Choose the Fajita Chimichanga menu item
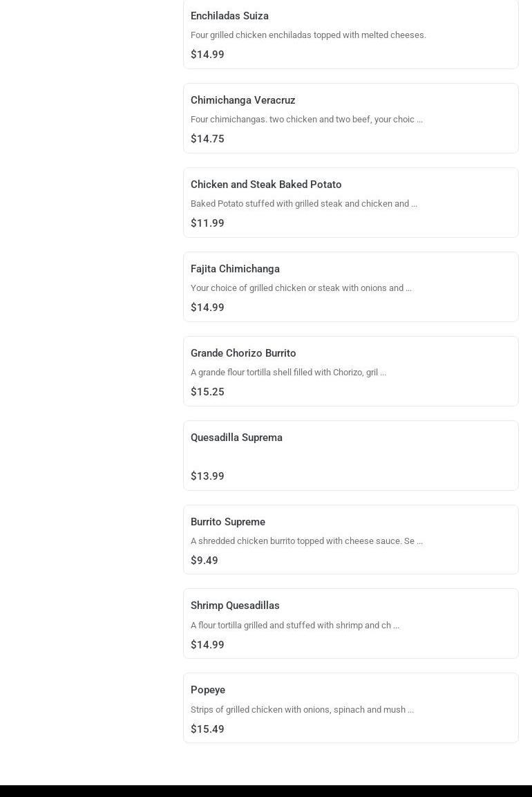 pyautogui.click(x=350, y=287)
